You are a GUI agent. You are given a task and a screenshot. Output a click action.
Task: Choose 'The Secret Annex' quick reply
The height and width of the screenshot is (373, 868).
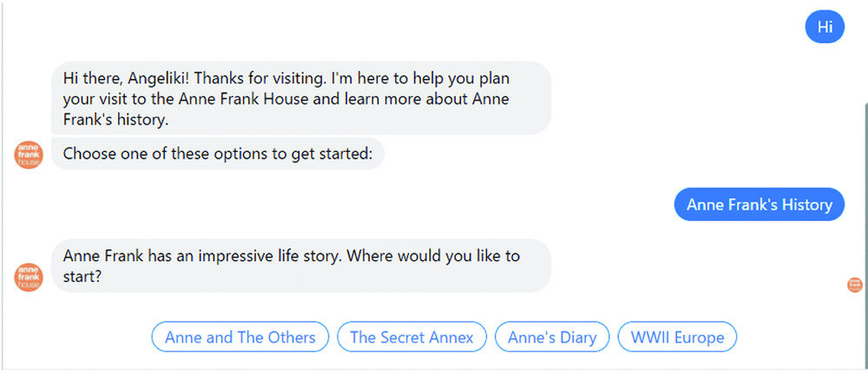411,337
